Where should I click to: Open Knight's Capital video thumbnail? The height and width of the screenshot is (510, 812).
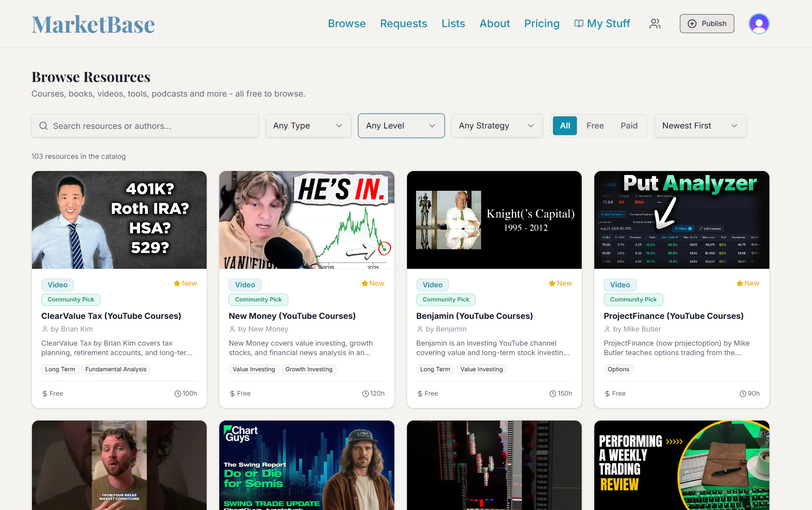tap(494, 220)
